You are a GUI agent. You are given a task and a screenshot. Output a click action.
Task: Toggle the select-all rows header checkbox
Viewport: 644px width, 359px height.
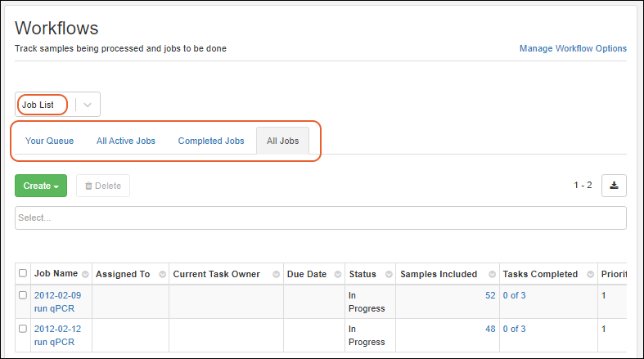[x=23, y=274]
